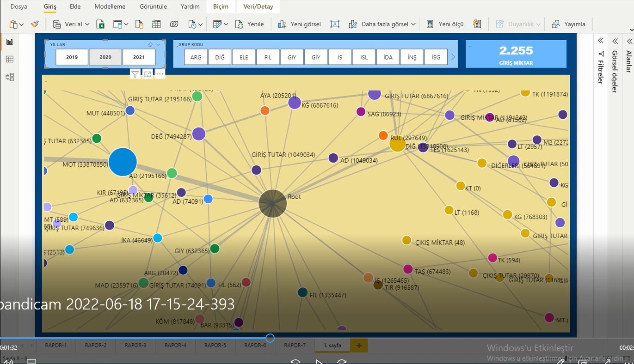Expand the Alanlar pane
This screenshot has height=364, width=634.
point(629,41)
